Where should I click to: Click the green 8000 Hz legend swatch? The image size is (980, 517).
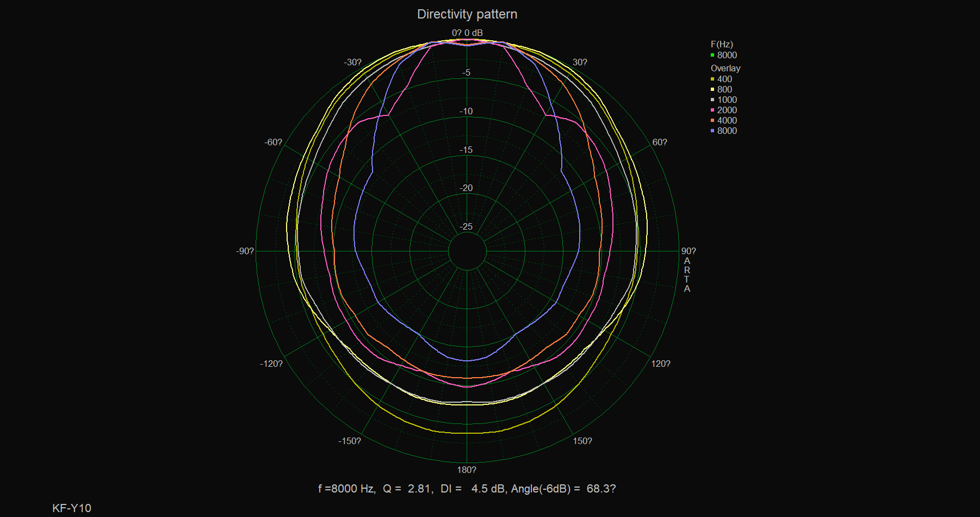point(712,55)
